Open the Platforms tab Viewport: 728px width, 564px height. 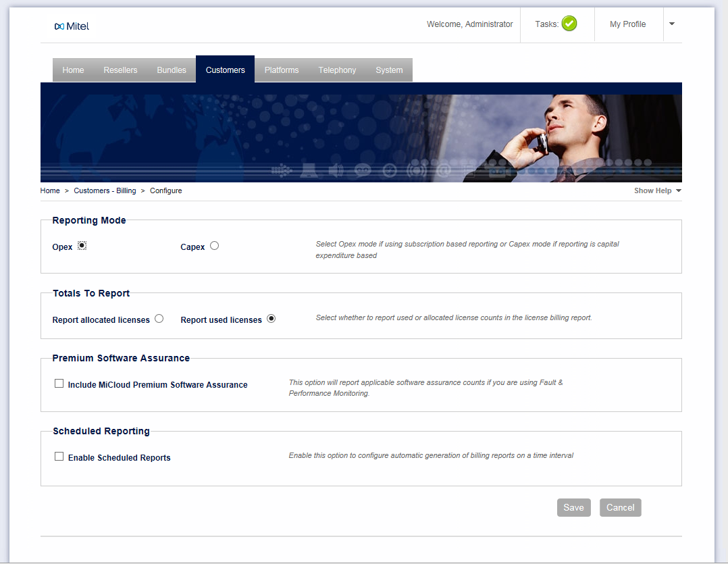coord(282,70)
